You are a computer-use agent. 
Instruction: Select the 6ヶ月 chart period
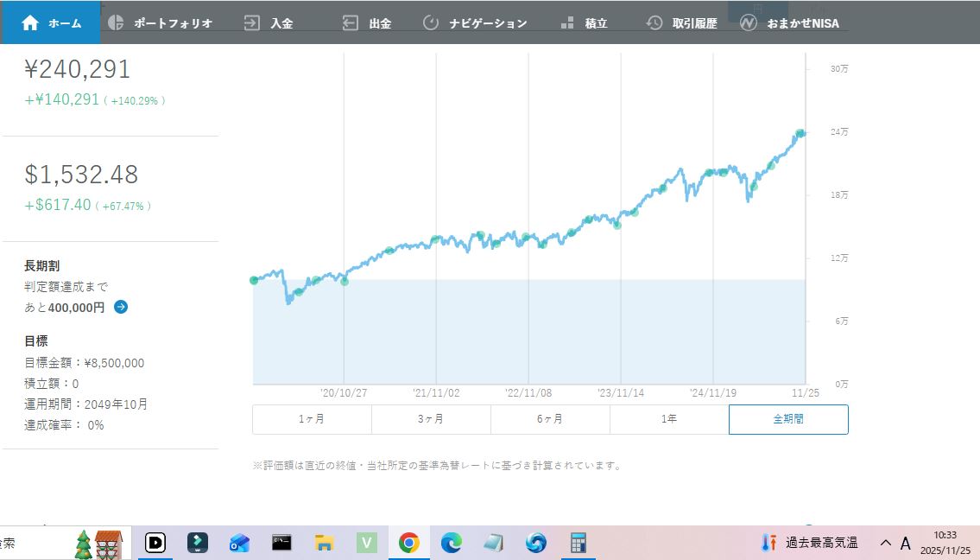coord(550,419)
